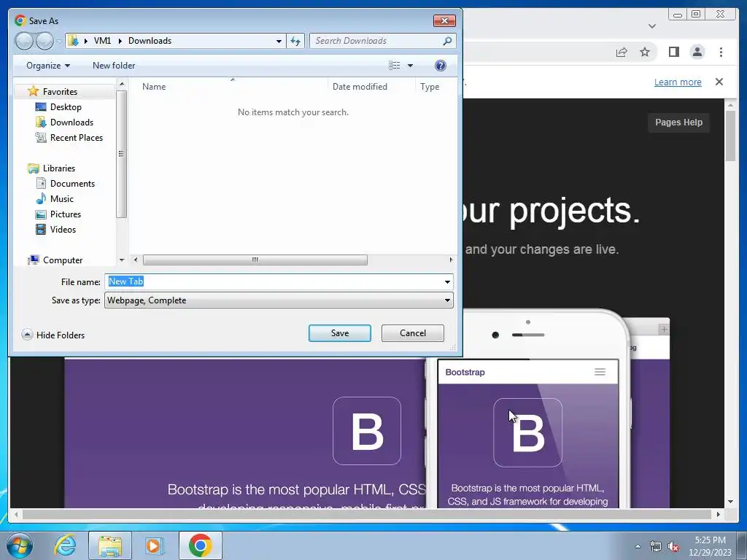Open recent pages dropdown next to nav arrows
747x560 pixels.
pos(58,42)
